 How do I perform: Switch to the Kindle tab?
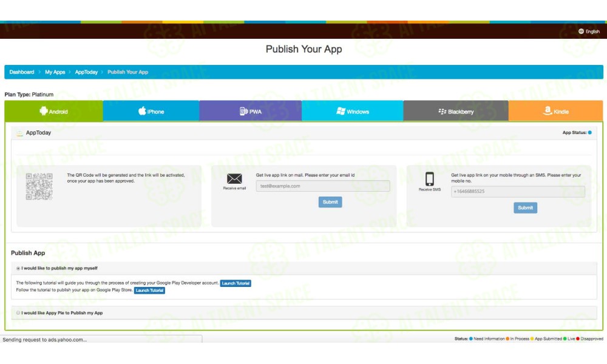pos(555,111)
